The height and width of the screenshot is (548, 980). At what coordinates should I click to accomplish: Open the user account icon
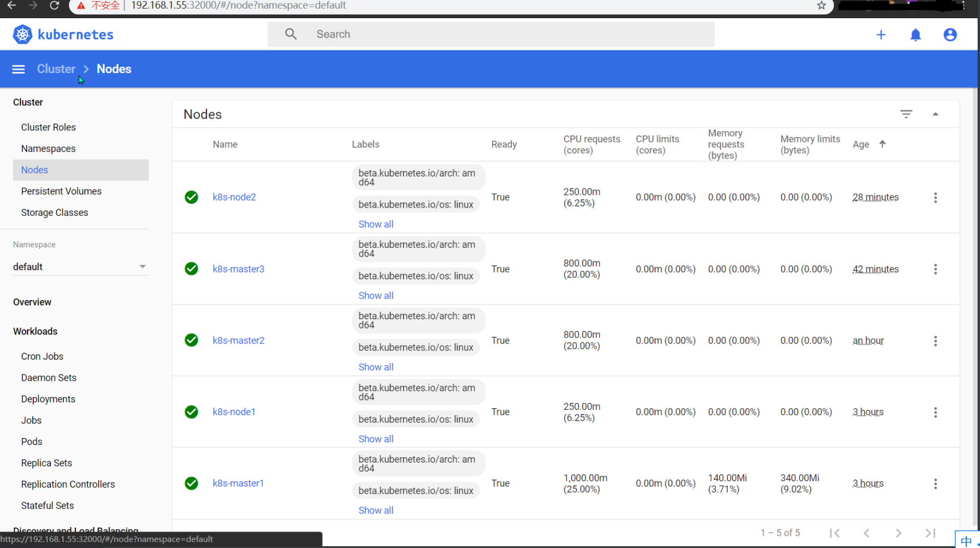click(950, 35)
